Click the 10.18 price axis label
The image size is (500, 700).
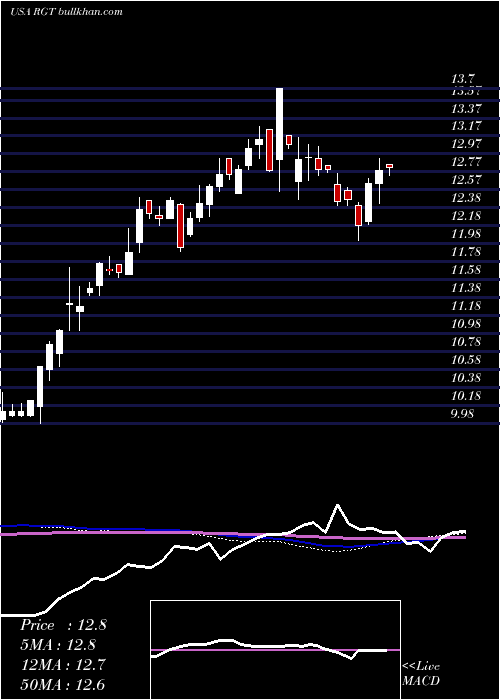(467, 396)
